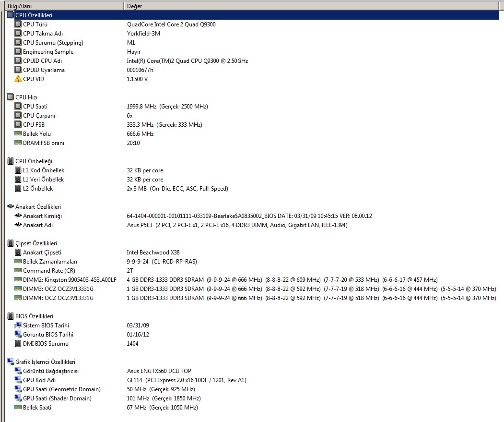Click the CPU Hızı section icon
This screenshot has height=422, width=504.
click(10, 97)
